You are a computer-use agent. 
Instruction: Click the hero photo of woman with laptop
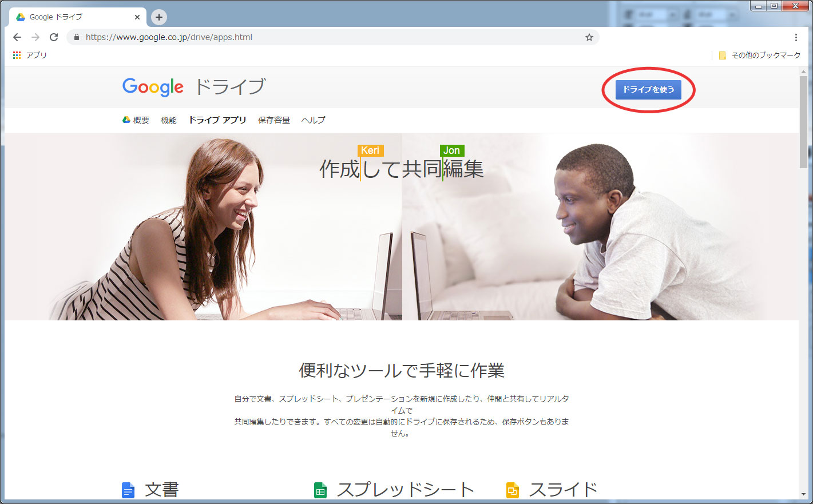tap(204, 227)
